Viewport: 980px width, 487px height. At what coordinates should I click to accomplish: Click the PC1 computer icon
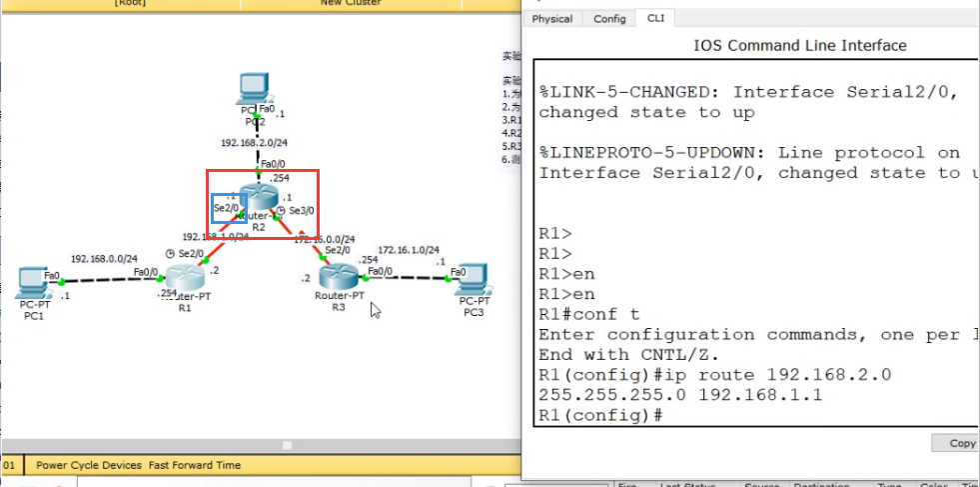[x=34, y=282]
